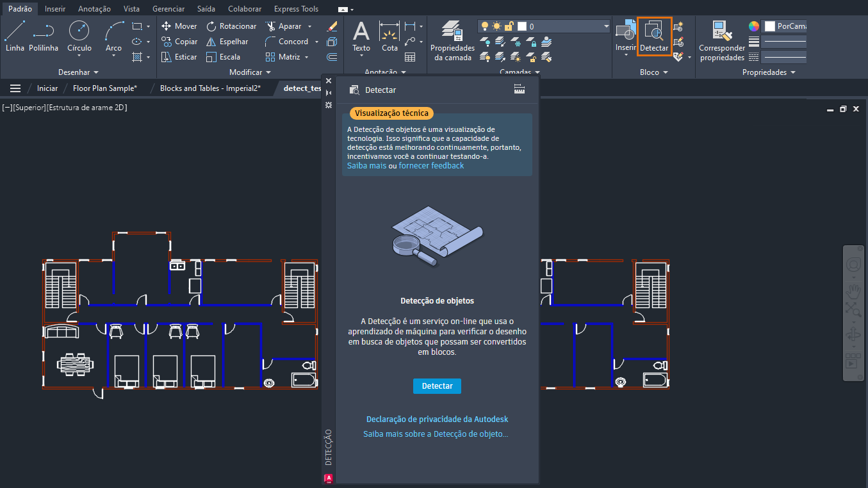
Task: Open the Express Tools ribbon tab
Action: [x=296, y=9]
